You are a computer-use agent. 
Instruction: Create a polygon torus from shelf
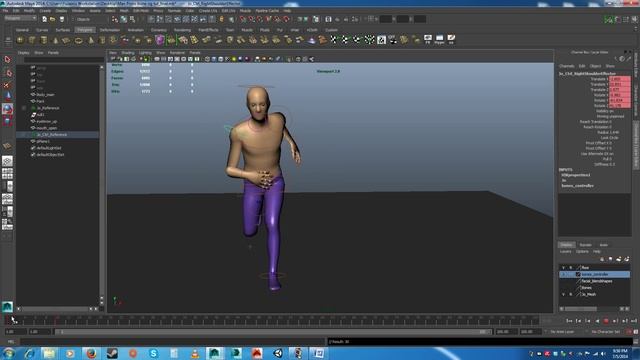tap(78, 40)
